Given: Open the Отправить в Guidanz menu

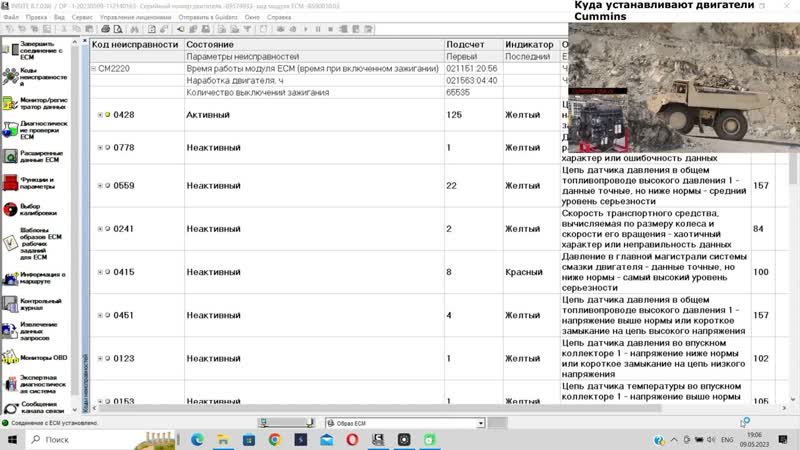Looking at the screenshot, I should point(208,17).
